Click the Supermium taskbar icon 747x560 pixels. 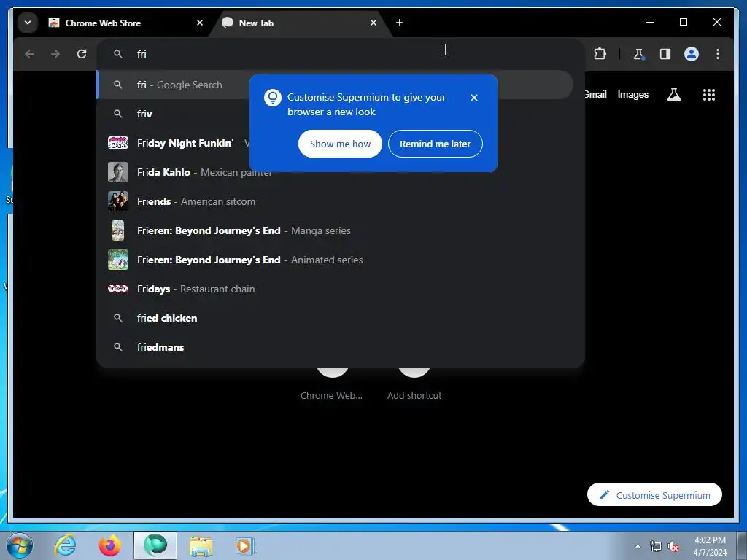(155, 545)
